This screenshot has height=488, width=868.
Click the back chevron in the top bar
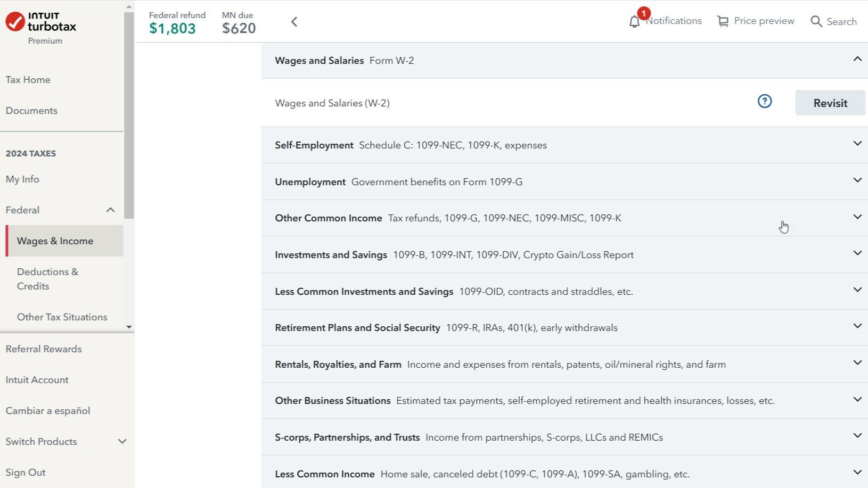294,21
